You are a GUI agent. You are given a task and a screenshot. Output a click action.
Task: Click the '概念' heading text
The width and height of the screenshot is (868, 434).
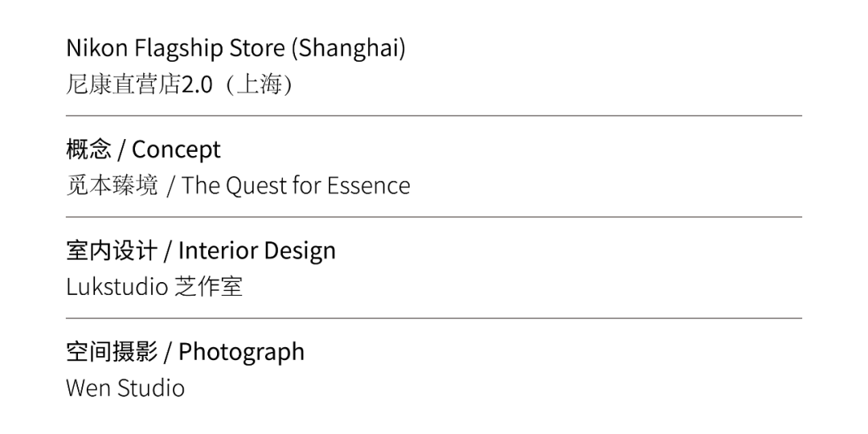(x=88, y=149)
